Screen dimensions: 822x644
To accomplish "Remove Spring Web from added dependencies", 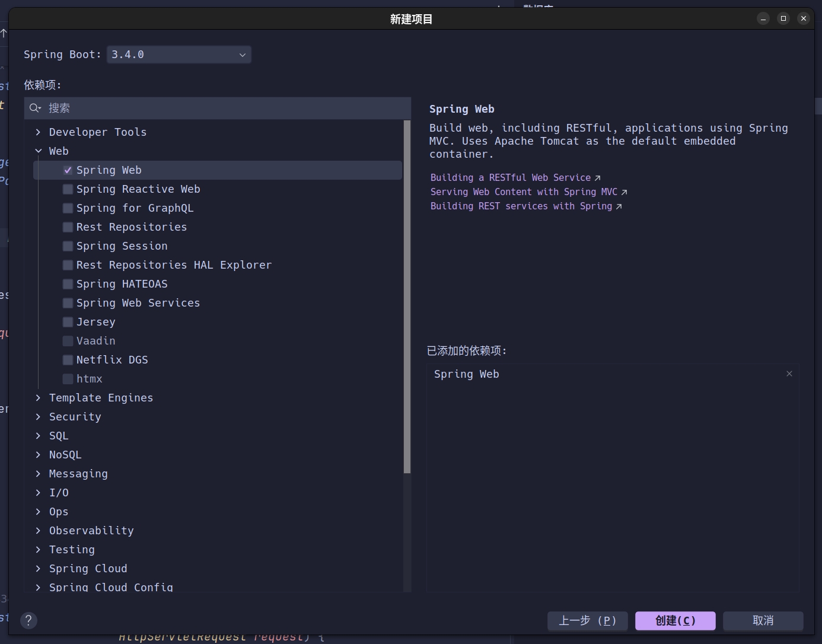I will (789, 374).
